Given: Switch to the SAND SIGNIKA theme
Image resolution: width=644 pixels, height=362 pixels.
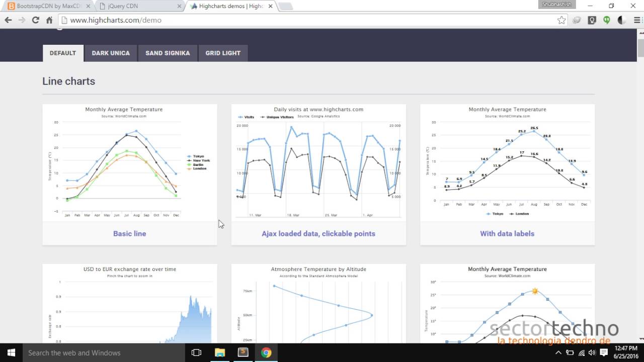Looking at the screenshot, I should 168,53.
